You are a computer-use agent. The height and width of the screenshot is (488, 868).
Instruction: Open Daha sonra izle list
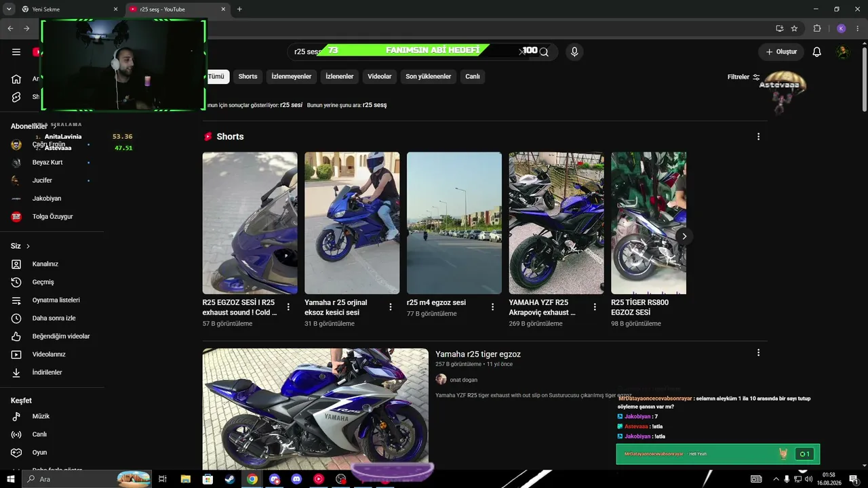(x=52, y=319)
